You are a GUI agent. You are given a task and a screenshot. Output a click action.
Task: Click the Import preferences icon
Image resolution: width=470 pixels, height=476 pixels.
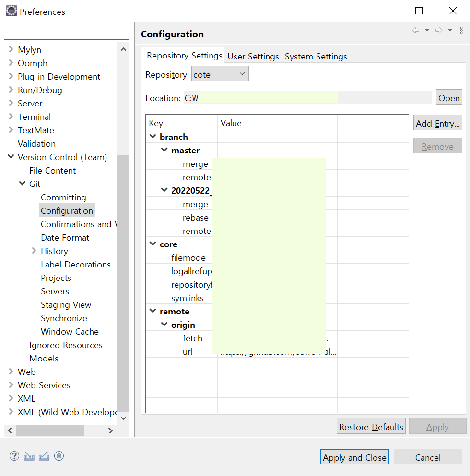29,456
